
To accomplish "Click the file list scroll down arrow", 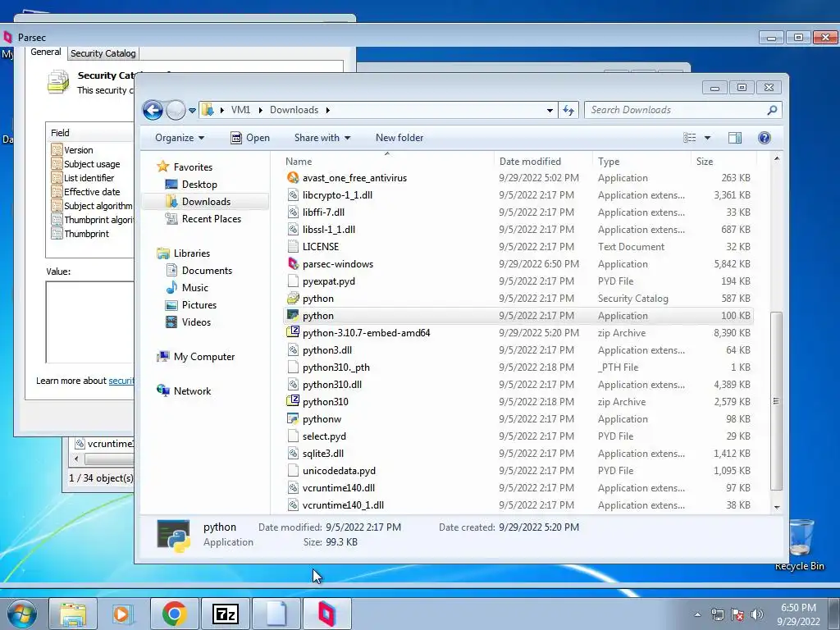I will tap(777, 507).
